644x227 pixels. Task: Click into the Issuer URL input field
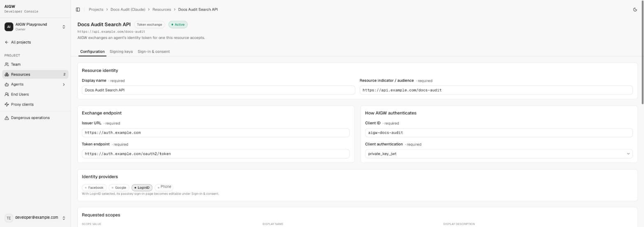[216, 133]
